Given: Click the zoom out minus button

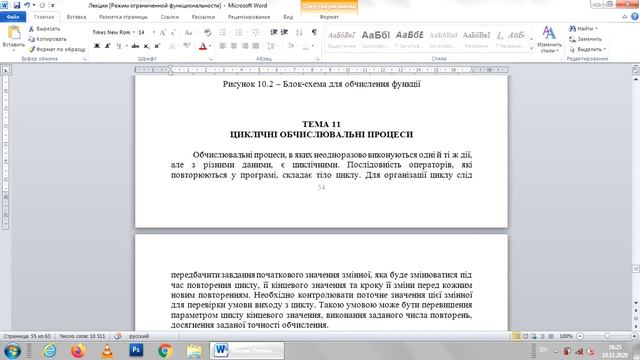Looking at the screenshot, I should coord(580,336).
